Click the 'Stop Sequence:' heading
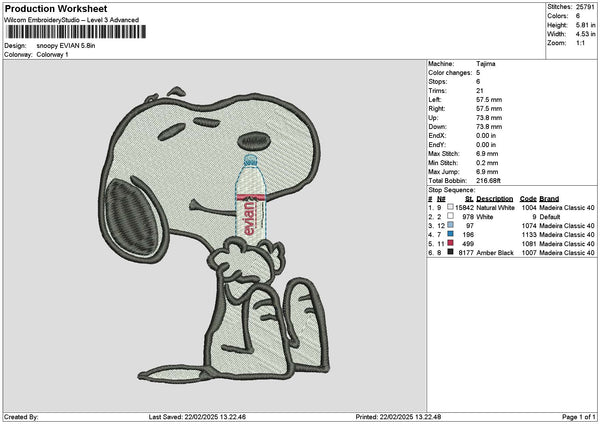Screen dimensions: 600x424 (452, 190)
